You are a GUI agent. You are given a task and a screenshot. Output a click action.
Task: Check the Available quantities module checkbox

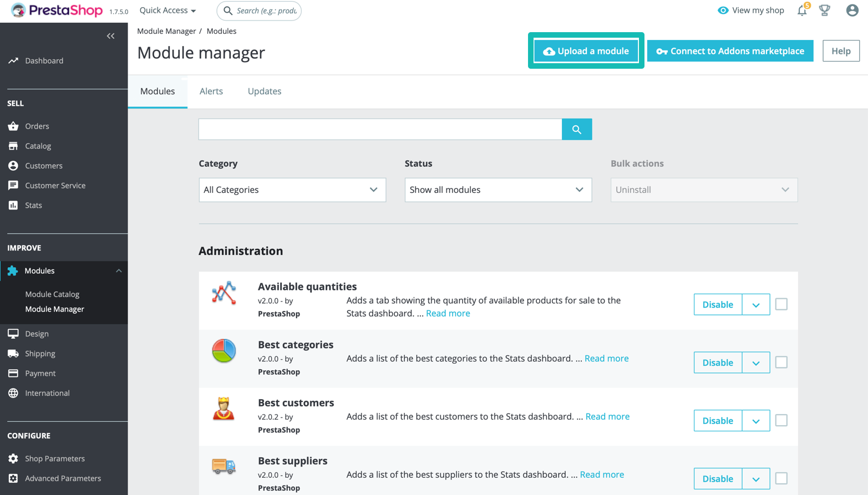point(781,304)
